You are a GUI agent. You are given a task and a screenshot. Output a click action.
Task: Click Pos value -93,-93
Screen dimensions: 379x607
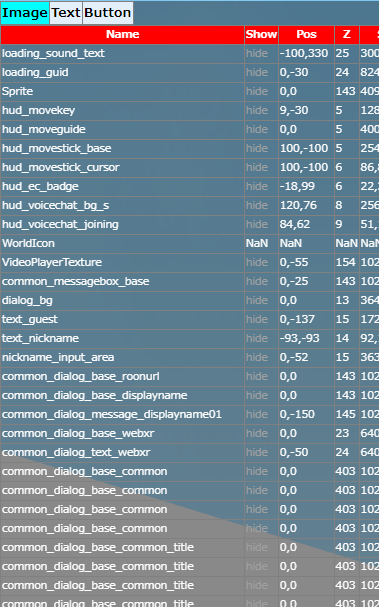click(300, 338)
